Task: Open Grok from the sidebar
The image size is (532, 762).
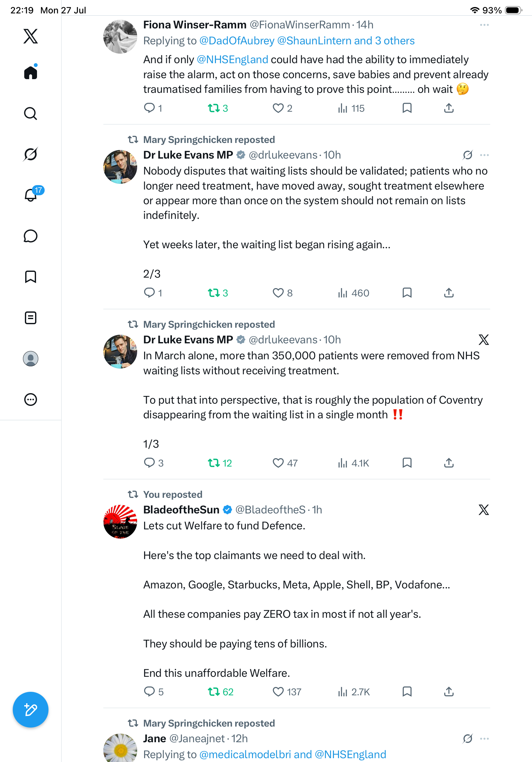Action: tap(31, 154)
